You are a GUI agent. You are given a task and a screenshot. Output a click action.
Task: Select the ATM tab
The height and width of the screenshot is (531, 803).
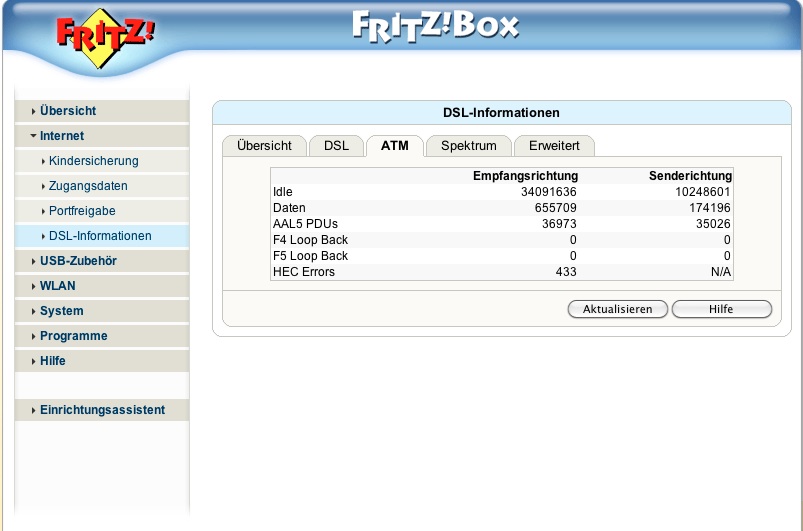(395, 146)
